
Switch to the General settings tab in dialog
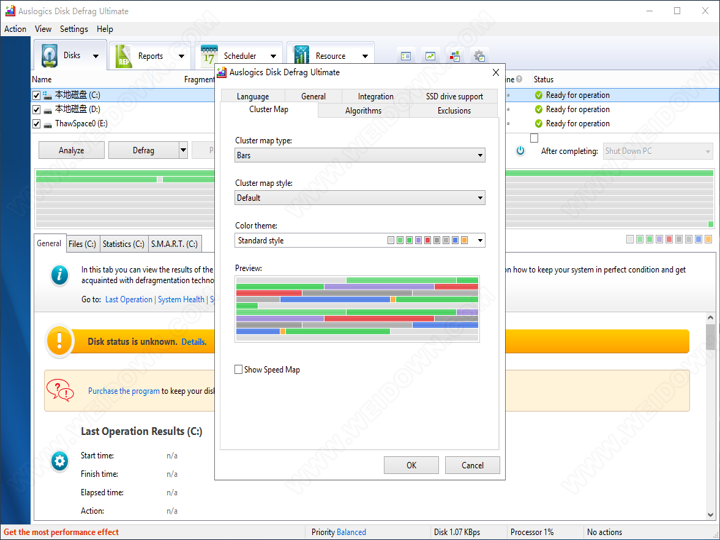coord(314,96)
